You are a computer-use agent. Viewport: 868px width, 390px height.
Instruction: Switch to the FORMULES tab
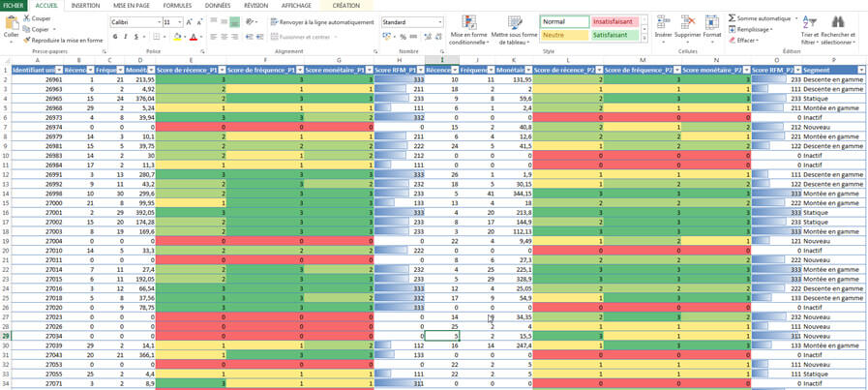pos(178,6)
